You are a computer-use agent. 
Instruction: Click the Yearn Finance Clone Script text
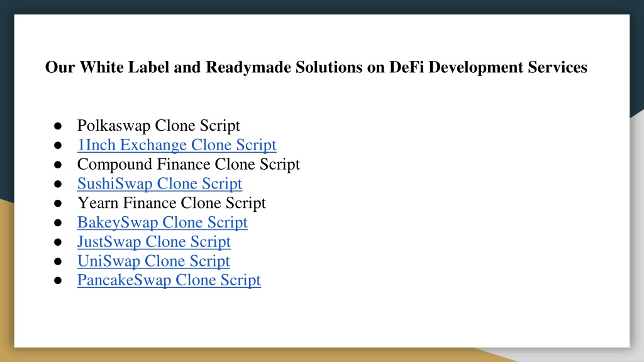pos(171,203)
